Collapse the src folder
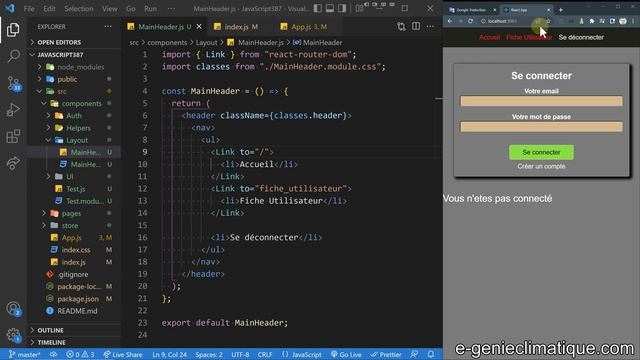 pos(62,91)
